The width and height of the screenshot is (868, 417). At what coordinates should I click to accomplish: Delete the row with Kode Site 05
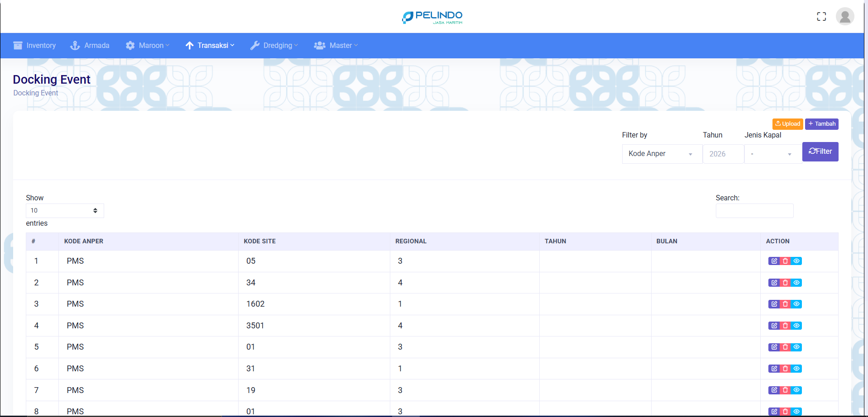[786, 261]
